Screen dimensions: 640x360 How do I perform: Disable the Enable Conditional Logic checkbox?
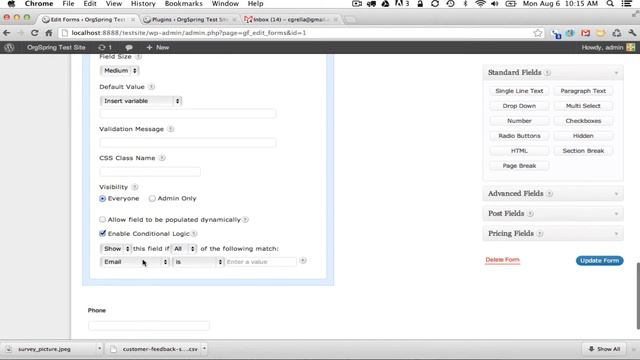tap(102, 233)
